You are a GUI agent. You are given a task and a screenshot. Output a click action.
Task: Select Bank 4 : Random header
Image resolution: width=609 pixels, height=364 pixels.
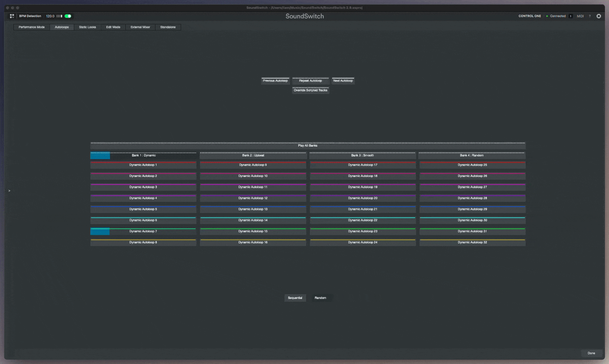472,155
